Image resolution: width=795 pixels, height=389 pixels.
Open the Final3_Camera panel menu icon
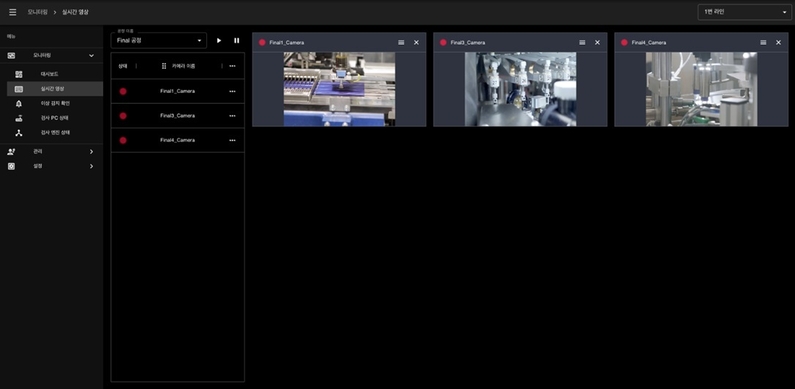(x=582, y=43)
